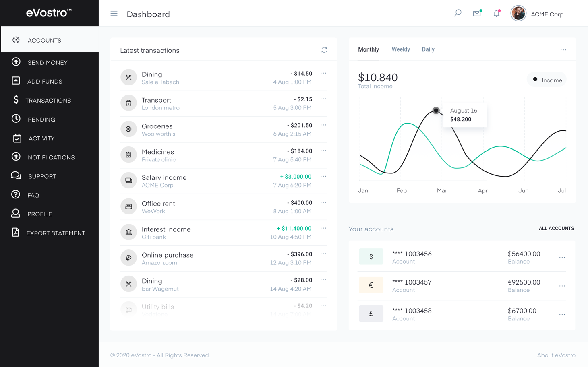588x367 pixels.
Task: Click the ALL ACCOUNTS link
Action: [556, 229]
